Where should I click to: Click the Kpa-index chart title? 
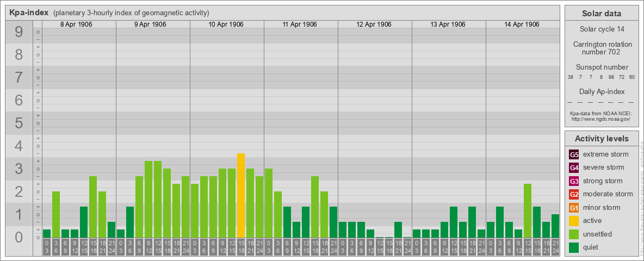tap(29, 13)
